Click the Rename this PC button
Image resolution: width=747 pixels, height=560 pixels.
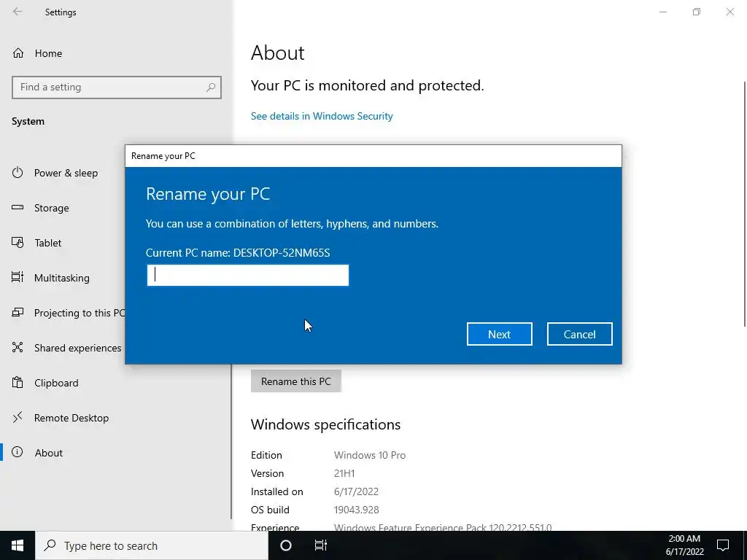pos(296,381)
